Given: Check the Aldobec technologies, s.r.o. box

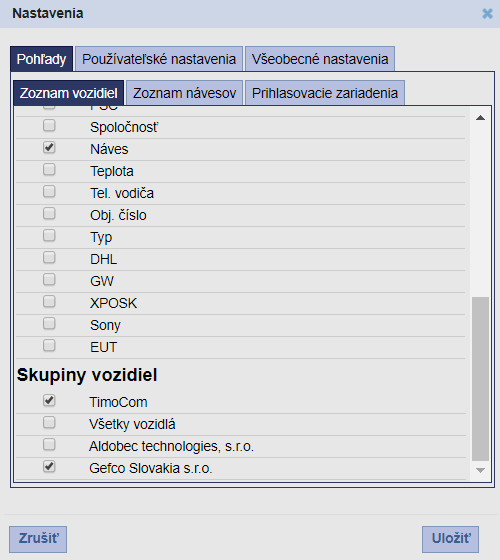Looking at the screenshot, I should [x=49, y=444].
